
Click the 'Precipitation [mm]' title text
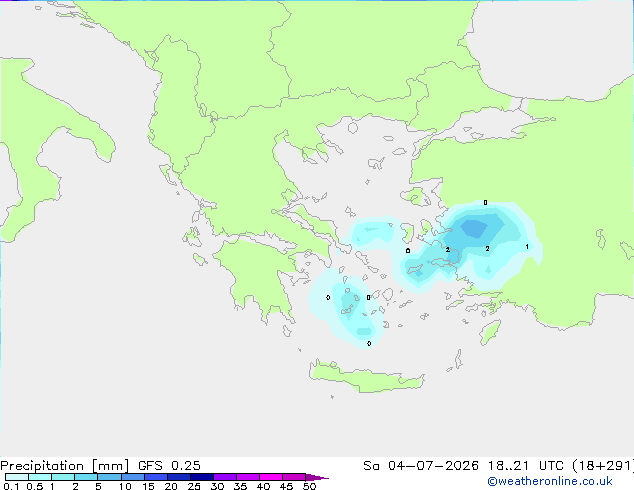pos(65,466)
